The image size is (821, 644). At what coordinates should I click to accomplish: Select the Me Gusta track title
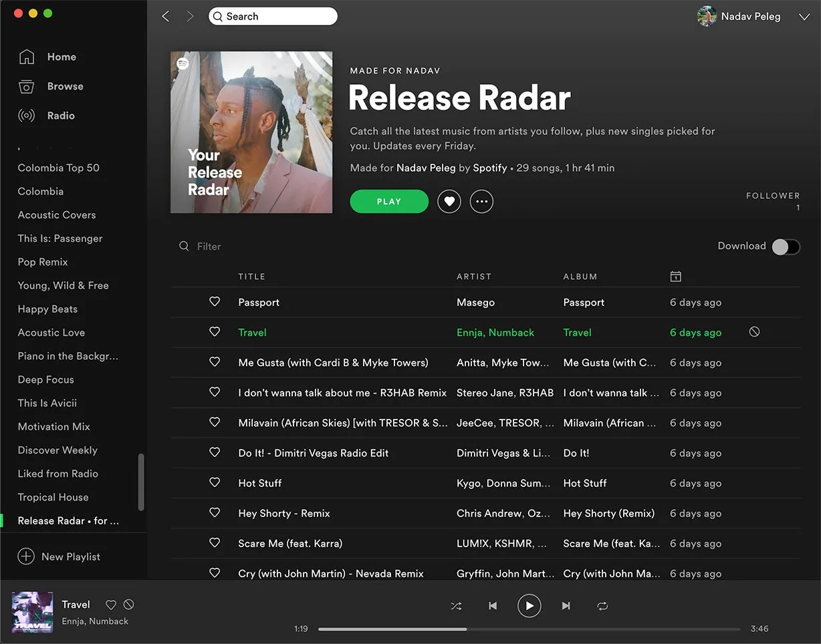click(333, 363)
